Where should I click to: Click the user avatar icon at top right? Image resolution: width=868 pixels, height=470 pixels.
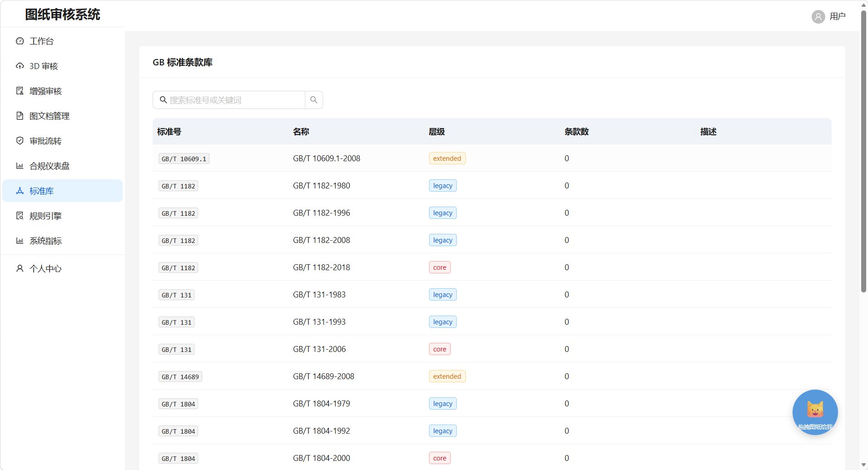click(818, 17)
